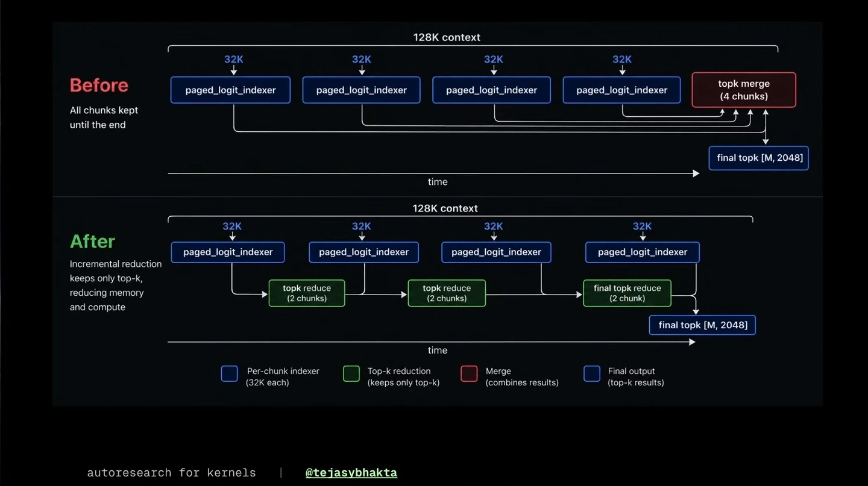The width and height of the screenshot is (868, 486).
Task: Click second paged_logit_indexer box in After diagram
Action: pos(363,252)
